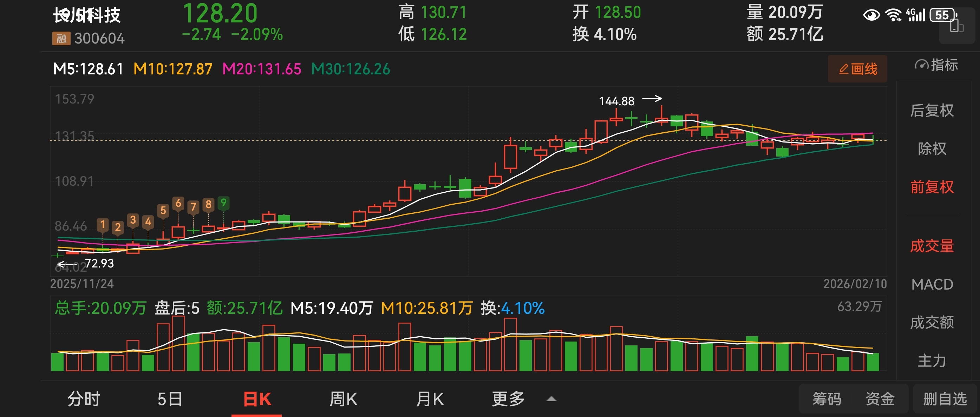
Task: Click the 画线 pencil drawing icon
Action: click(x=844, y=69)
